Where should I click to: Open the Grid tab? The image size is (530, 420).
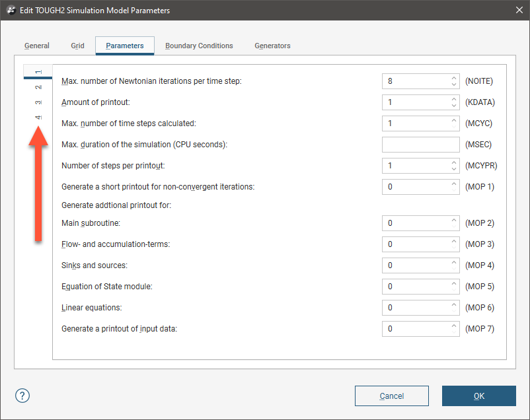point(77,46)
